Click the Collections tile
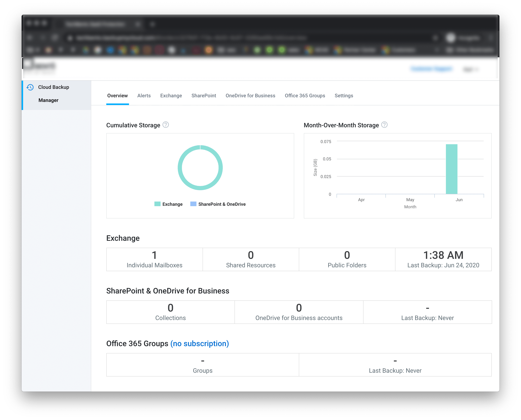Image resolution: width=521 pixels, height=420 pixels. 171,312
